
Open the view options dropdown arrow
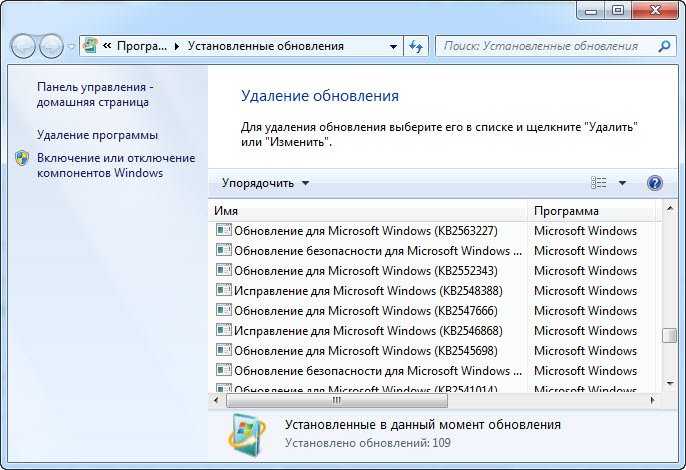pos(622,183)
